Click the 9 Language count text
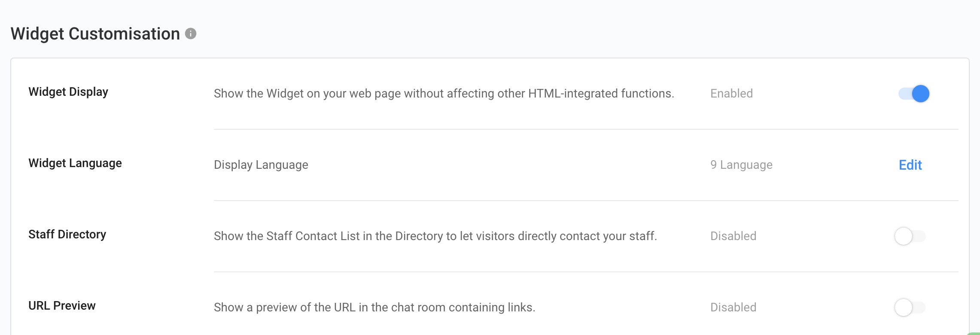980x335 pixels. (x=741, y=165)
